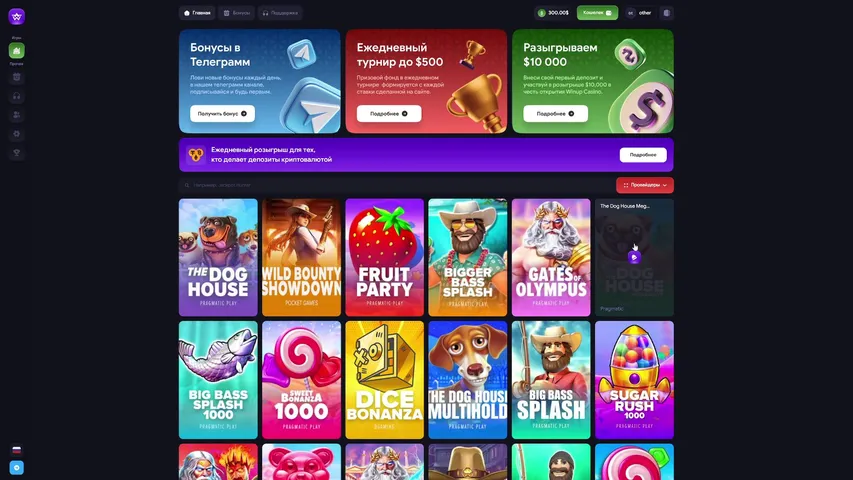Click the trophy tournaments sidebar icon
853x480 pixels.
point(16,153)
